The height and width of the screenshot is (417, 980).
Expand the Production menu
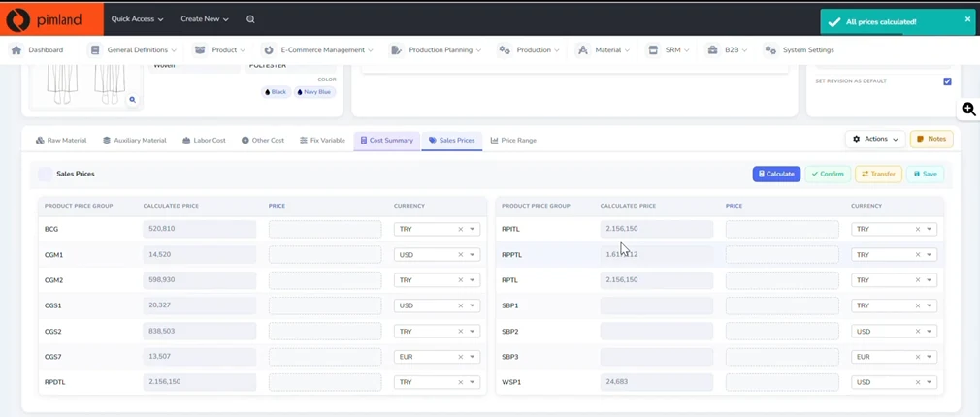pyautogui.click(x=529, y=49)
